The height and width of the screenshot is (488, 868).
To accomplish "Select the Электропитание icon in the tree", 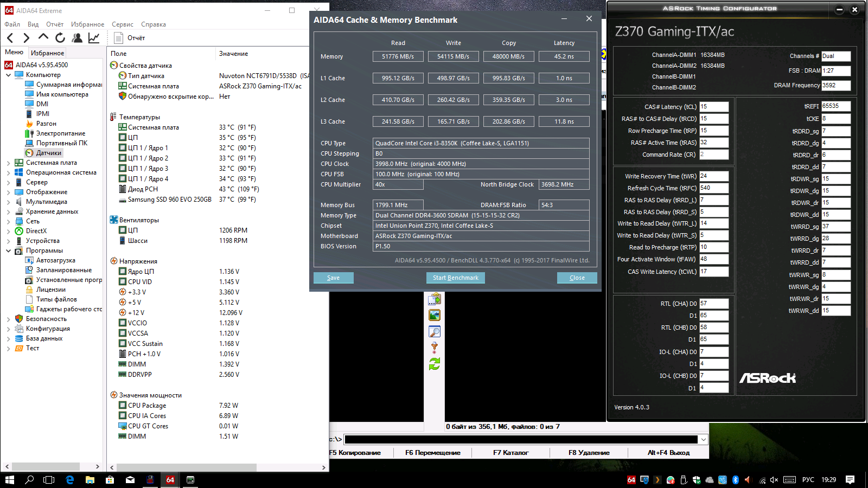I will [x=29, y=133].
